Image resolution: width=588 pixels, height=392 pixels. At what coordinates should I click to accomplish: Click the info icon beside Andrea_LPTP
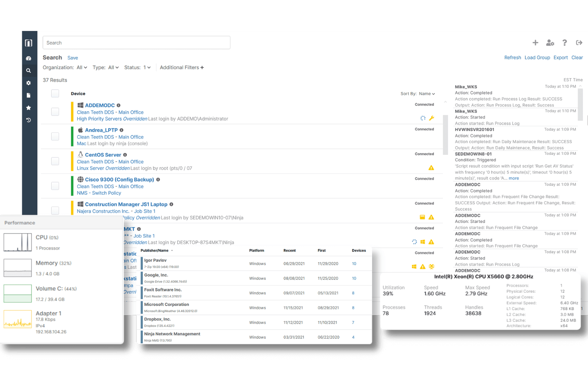tap(122, 130)
